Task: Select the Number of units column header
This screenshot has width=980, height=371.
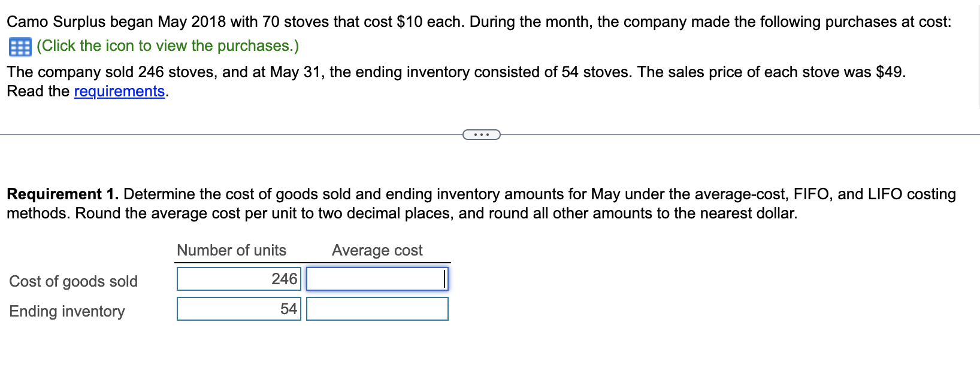Action: point(231,250)
